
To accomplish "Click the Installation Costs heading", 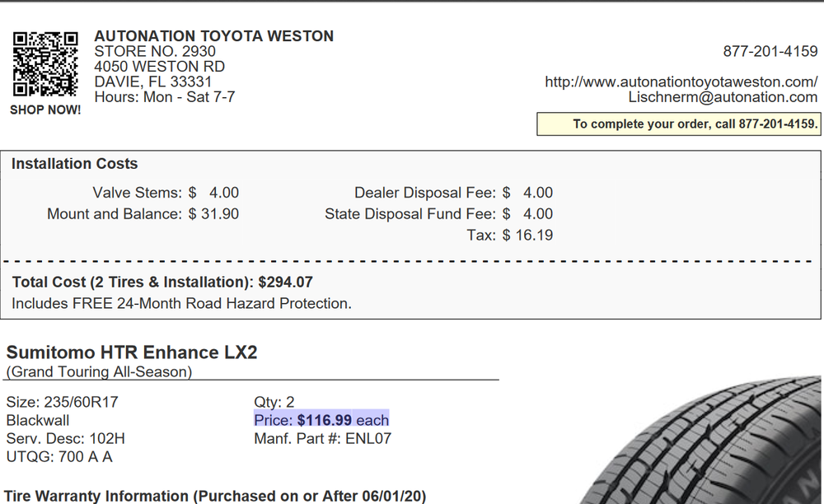I will pos(75,164).
